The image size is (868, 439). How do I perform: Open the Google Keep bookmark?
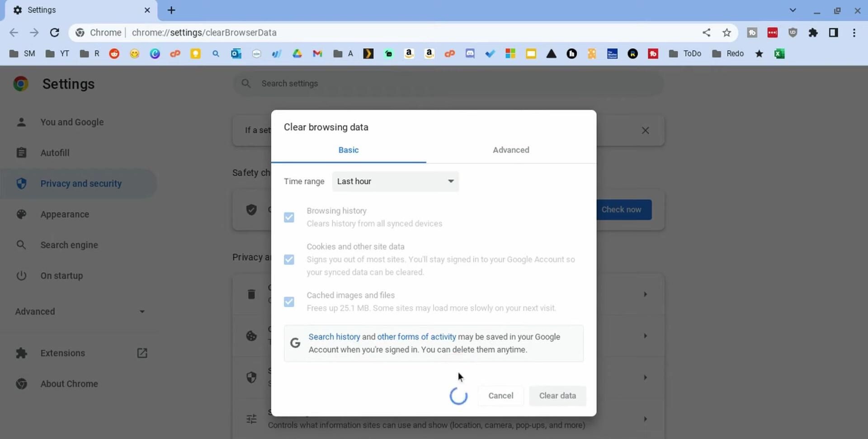pos(195,54)
